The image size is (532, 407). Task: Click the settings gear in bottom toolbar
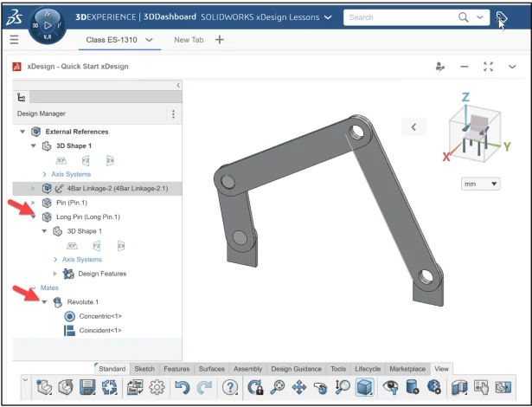click(157, 388)
